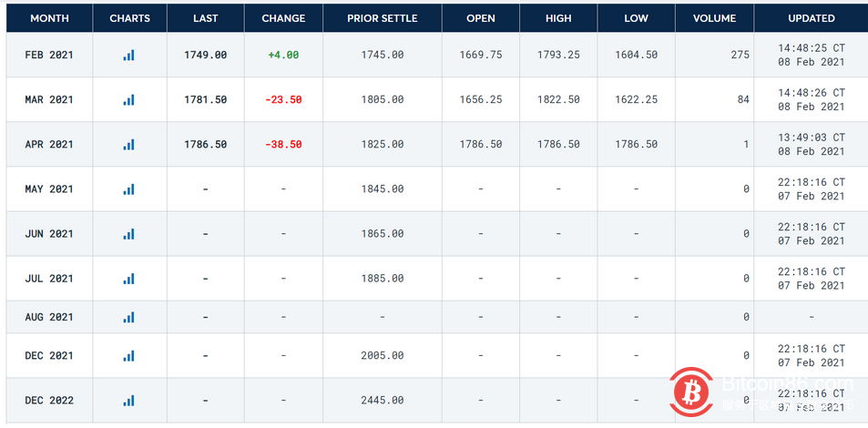This screenshot has height=428, width=868.
Task: Click the -38.50 change value
Action: pyautogui.click(x=283, y=144)
